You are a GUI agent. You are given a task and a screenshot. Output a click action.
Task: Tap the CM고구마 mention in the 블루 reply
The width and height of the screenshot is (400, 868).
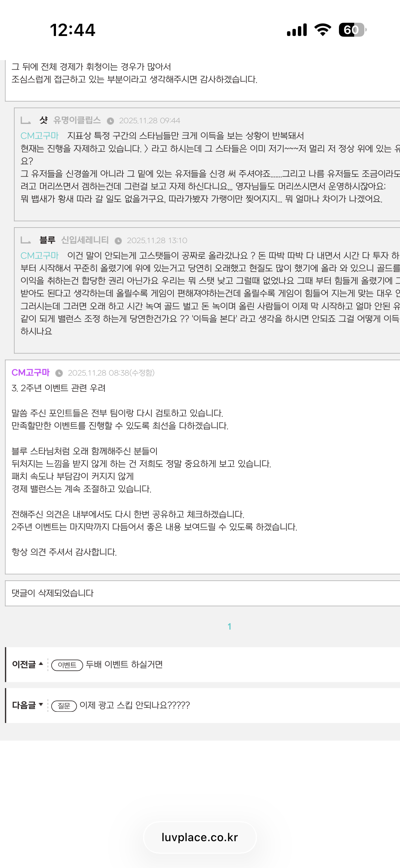pos(40,255)
